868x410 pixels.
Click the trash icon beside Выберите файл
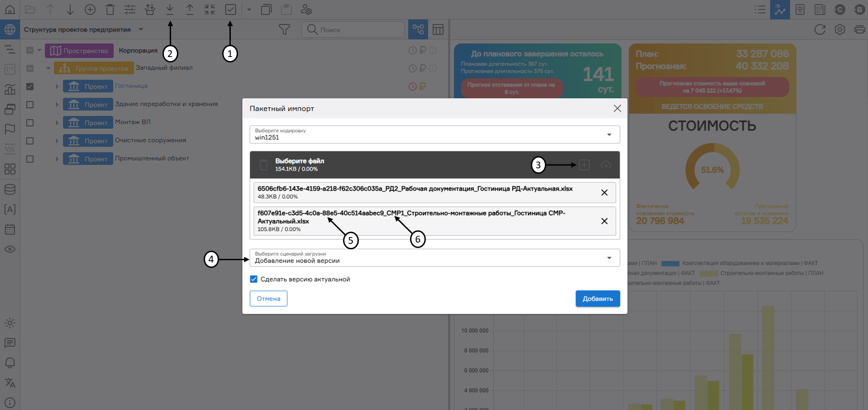click(264, 165)
